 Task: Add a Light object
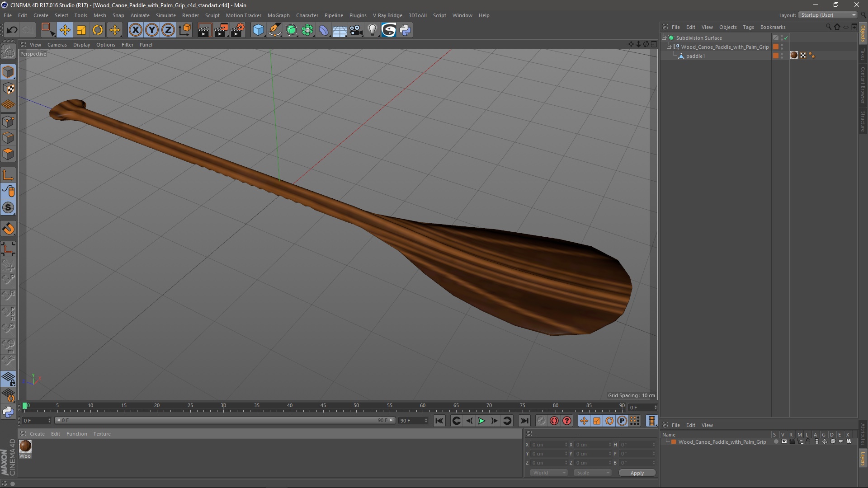(372, 30)
